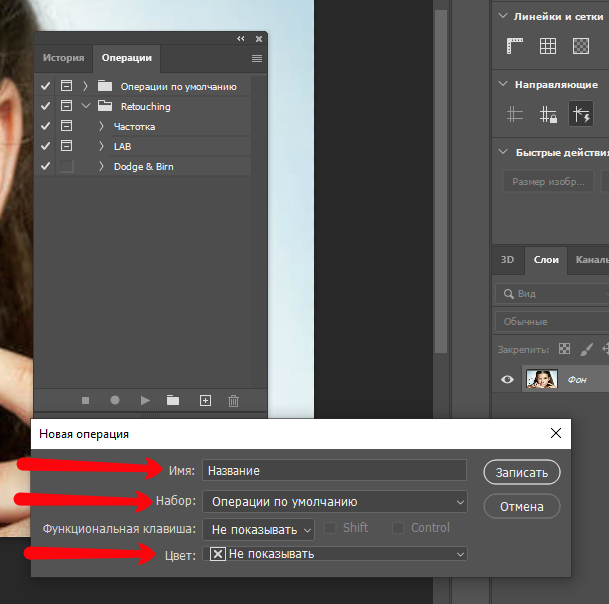Lock transparent pixels checkerboard icon
This screenshot has height=604, width=609.
564,349
